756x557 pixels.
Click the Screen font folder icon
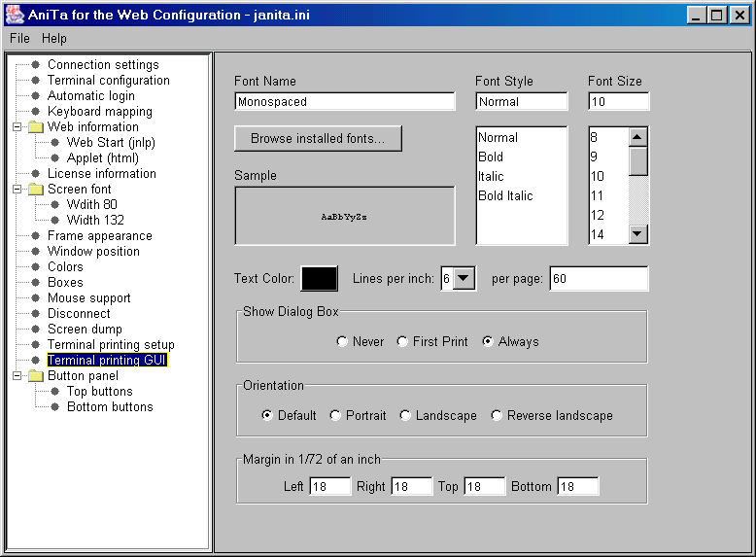[36, 190]
